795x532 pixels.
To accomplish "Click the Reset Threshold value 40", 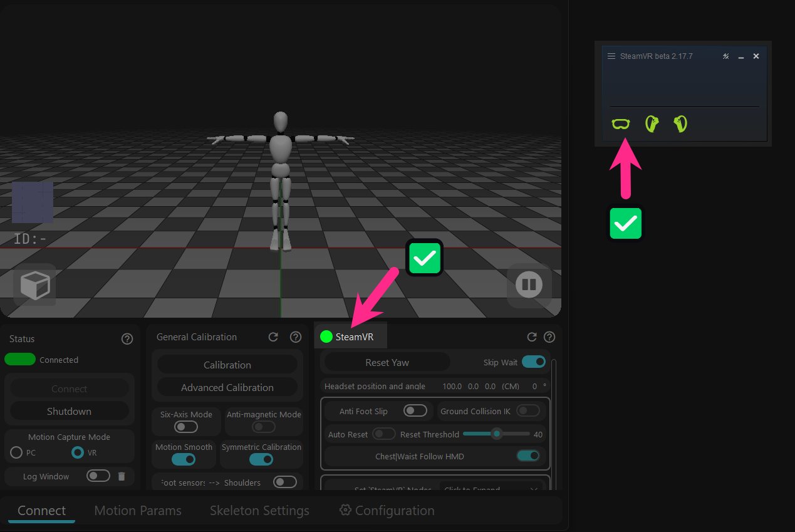I will 538,434.
